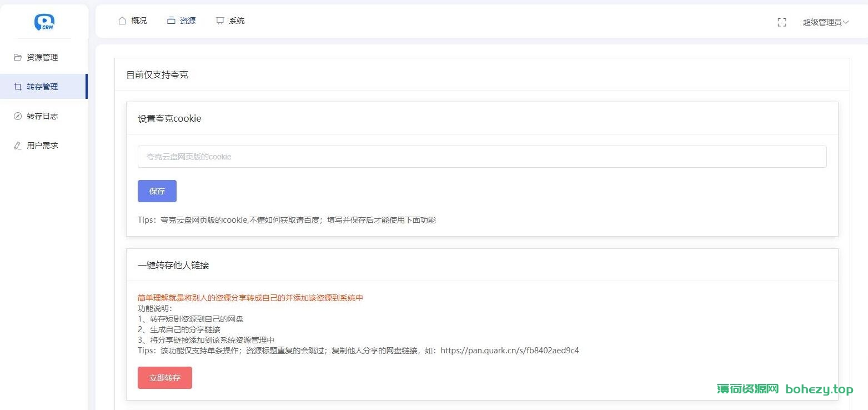Click the compass icon beside 转存日志
The height and width of the screenshot is (410, 868).
[18, 116]
